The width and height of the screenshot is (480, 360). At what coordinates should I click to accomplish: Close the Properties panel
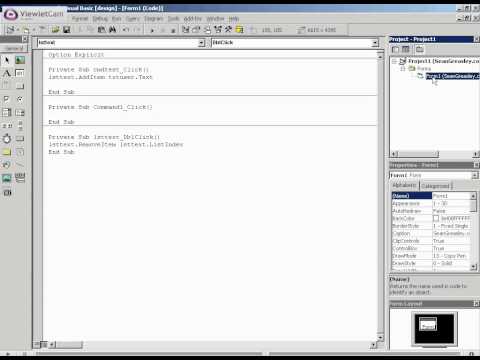(476, 165)
